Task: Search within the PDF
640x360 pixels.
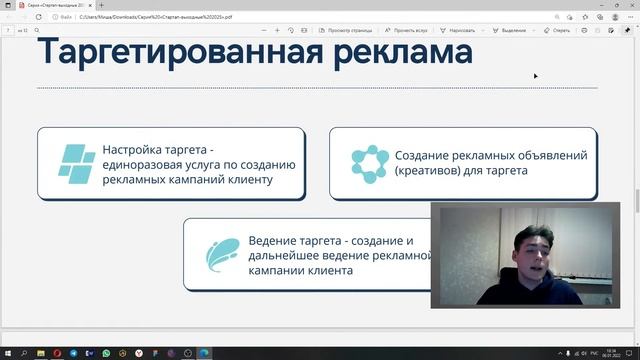Action: tap(37, 31)
